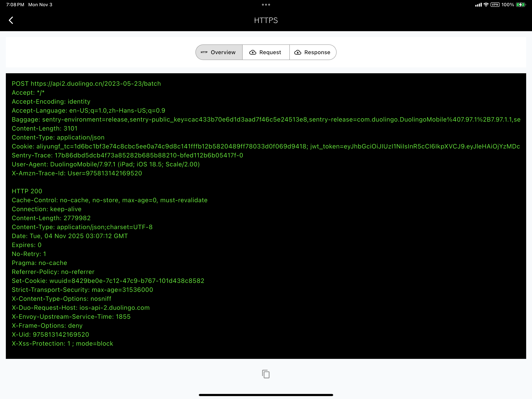Tap the VPN status bar badge
532x399 pixels.
click(x=495, y=4)
